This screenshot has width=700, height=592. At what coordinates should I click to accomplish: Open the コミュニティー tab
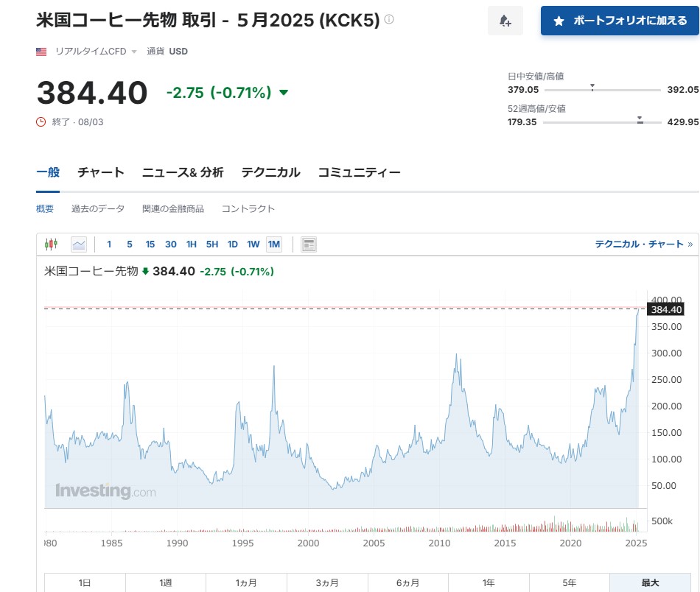click(x=359, y=172)
